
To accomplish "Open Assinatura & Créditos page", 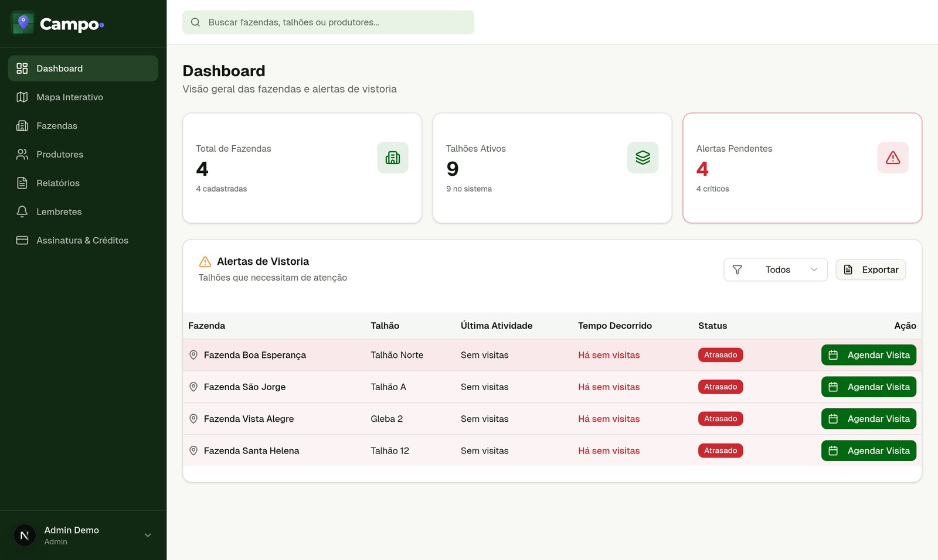I will (83, 240).
